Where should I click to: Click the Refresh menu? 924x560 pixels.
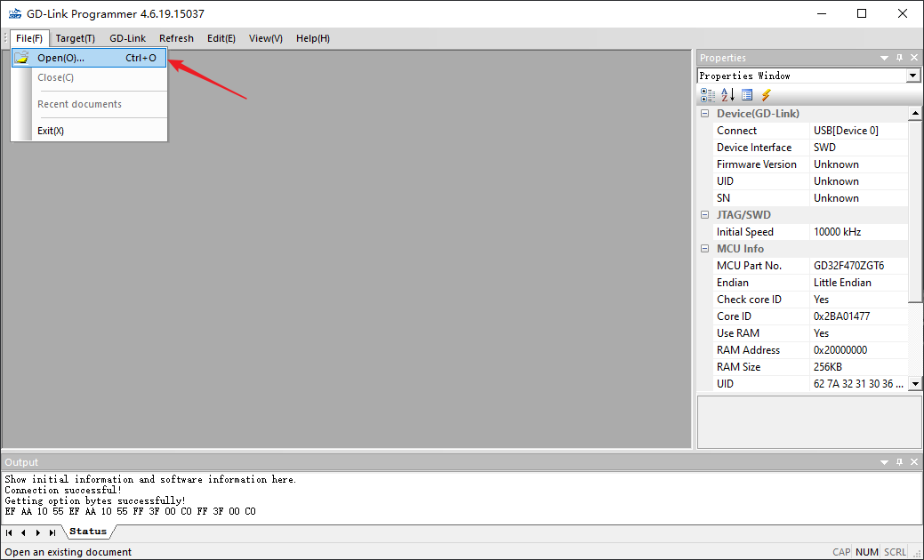(x=176, y=38)
